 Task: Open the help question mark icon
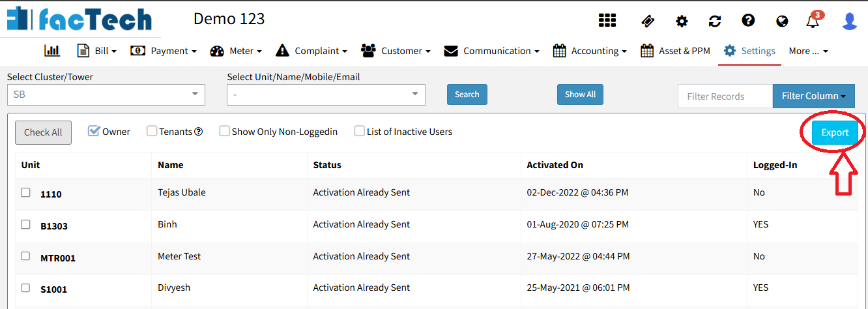click(748, 21)
